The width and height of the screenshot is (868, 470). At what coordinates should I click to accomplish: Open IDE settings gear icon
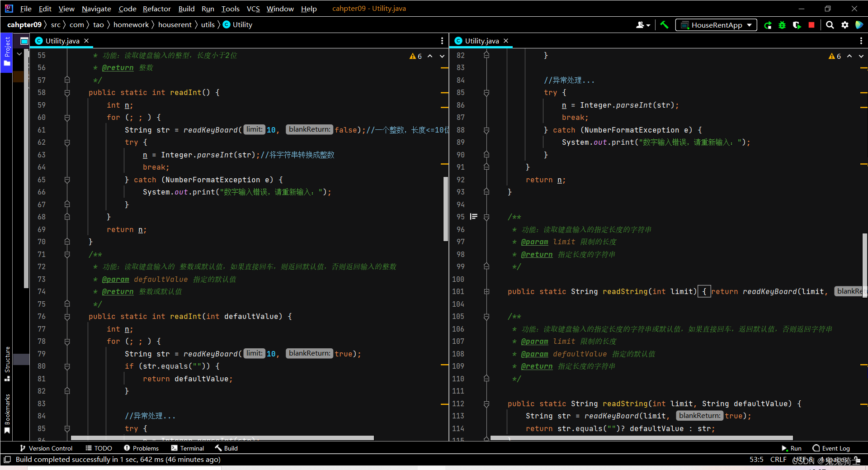tap(845, 25)
